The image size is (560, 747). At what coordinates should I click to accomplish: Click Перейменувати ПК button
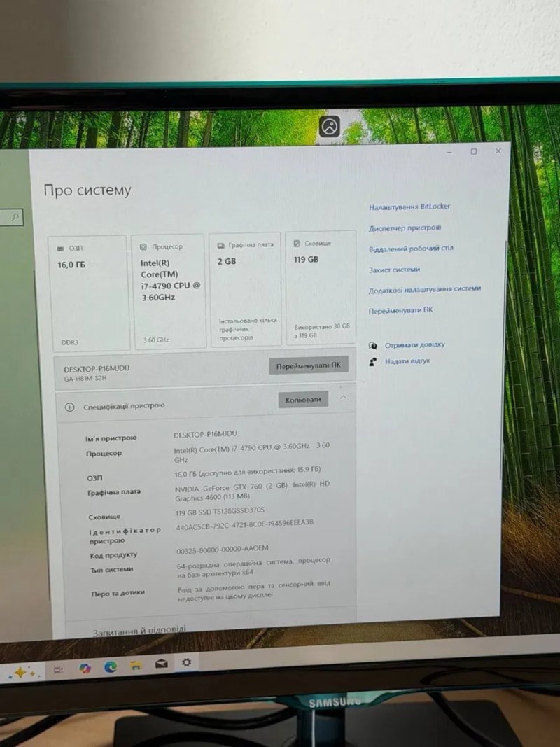(x=309, y=366)
